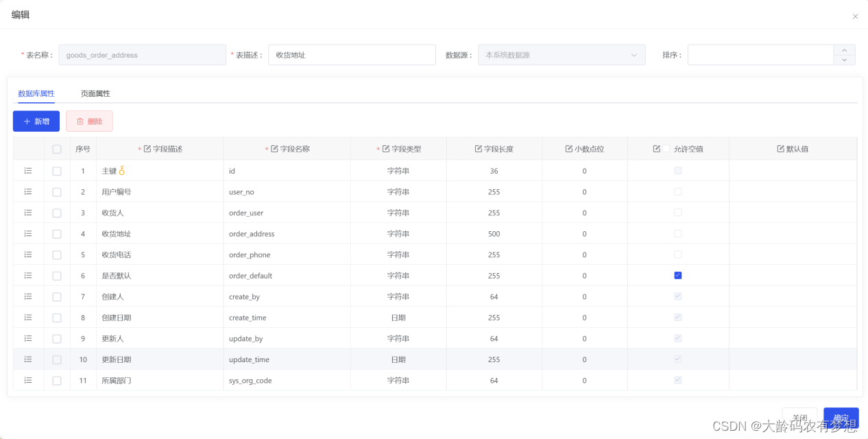Click the 表名称 field goods_order_address
The image size is (868, 439).
[x=143, y=55]
